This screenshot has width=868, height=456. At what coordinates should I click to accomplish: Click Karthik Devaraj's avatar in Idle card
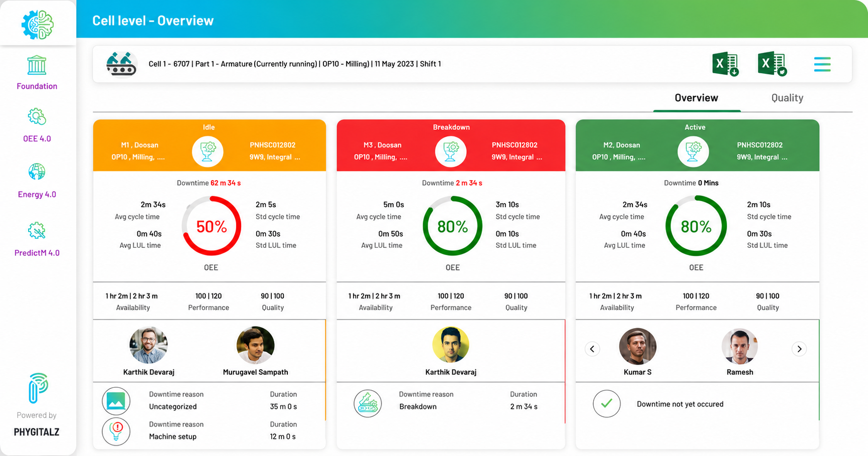(x=148, y=345)
